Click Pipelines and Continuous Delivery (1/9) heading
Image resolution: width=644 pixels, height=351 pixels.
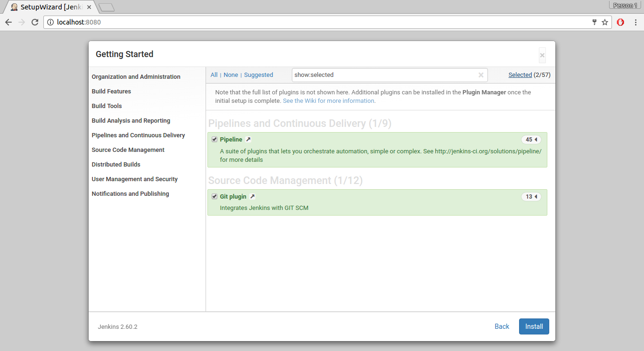300,124
